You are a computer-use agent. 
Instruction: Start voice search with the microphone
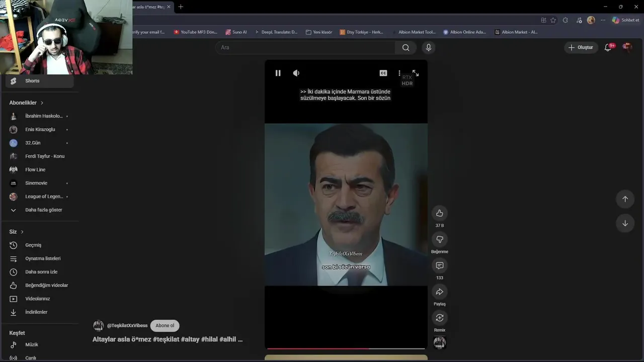pyautogui.click(x=429, y=47)
